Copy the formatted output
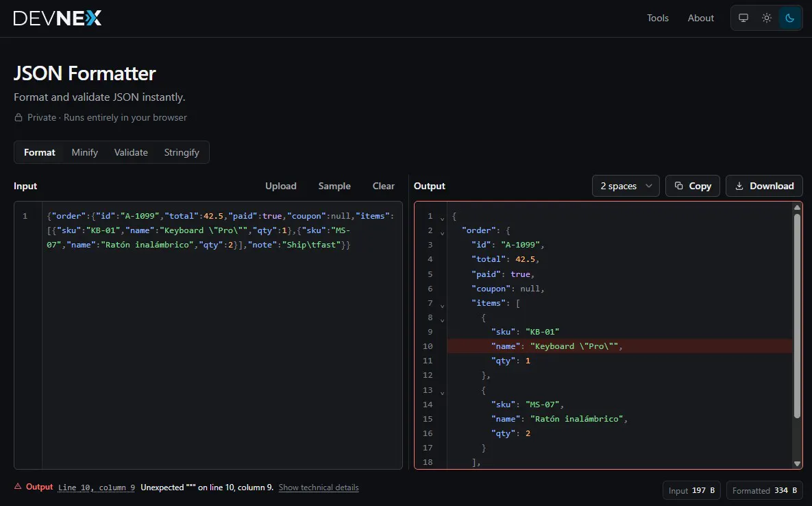This screenshot has width=812, height=506. click(692, 186)
